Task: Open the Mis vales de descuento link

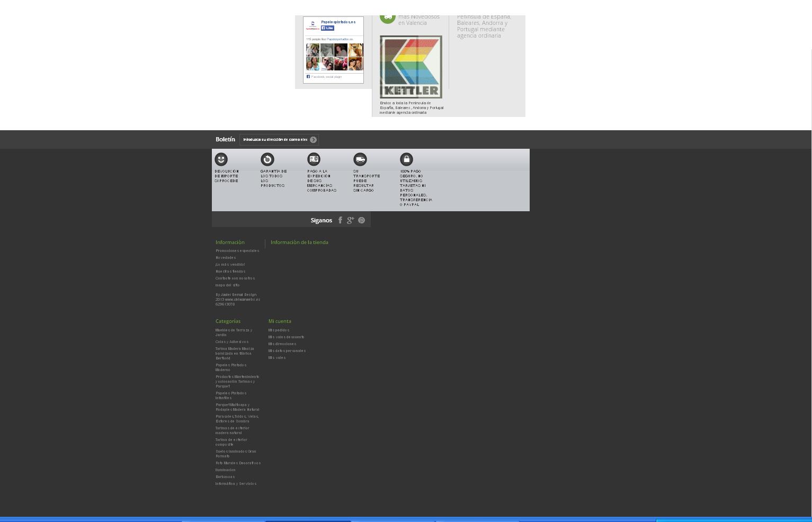Action: tap(286, 337)
